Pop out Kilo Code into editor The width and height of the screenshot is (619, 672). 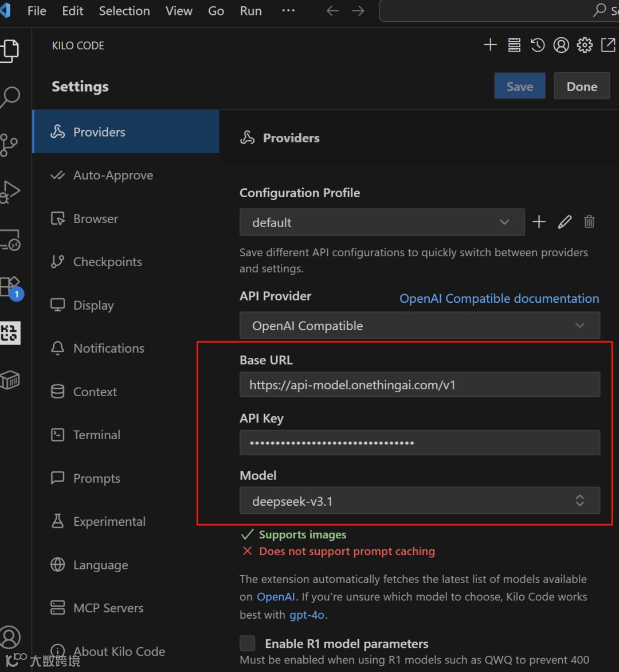pyautogui.click(x=608, y=45)
